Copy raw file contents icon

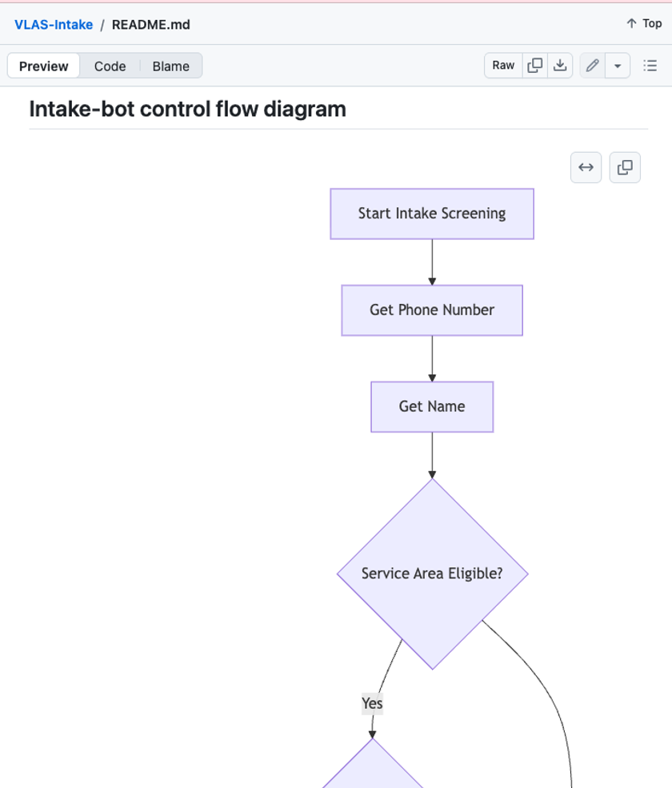[534, 66]
